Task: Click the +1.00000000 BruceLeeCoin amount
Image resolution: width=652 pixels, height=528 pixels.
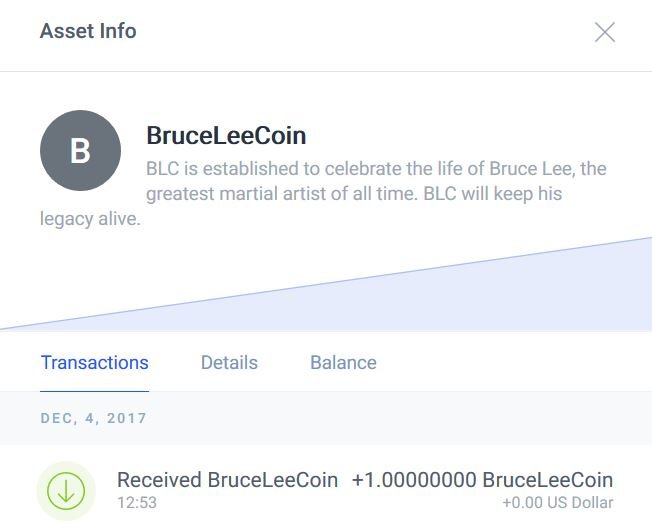Action: point(482,480)
